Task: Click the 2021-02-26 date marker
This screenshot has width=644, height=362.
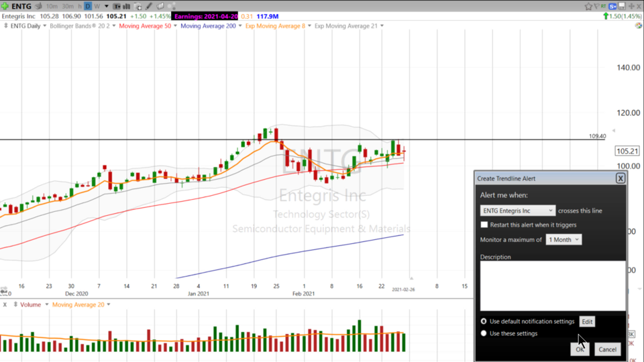Action: pyautogui.click(x=403, y=290)
